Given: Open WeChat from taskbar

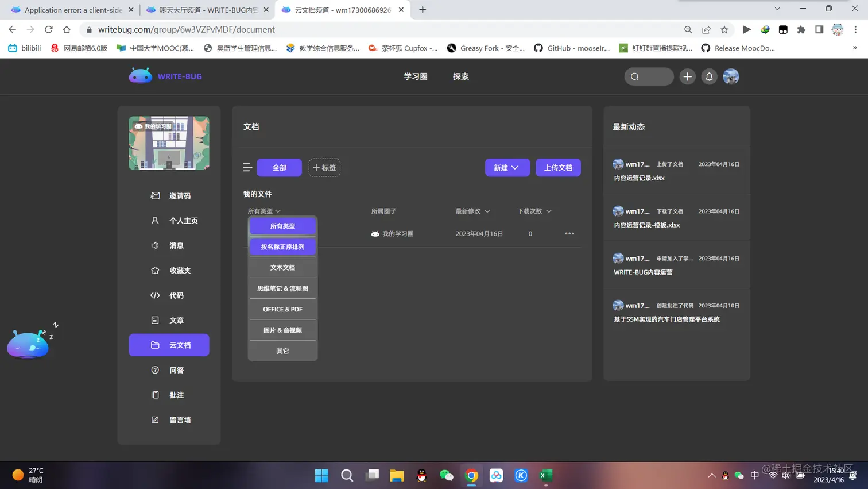Looking at the screenshot, I should (x=447, y=475).
